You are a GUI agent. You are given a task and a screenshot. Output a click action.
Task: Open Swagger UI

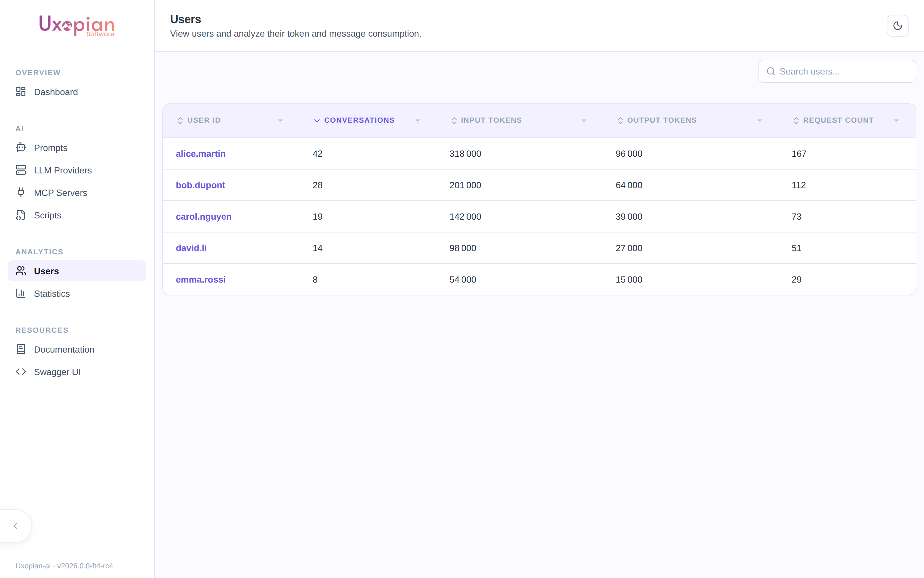(x=77, y=372)
